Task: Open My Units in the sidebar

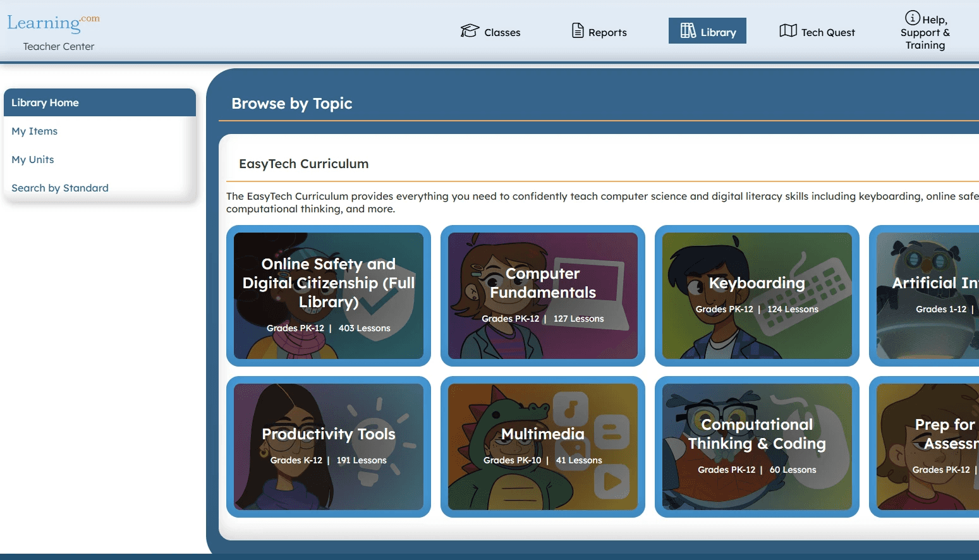Action: (x=33, y=159)
